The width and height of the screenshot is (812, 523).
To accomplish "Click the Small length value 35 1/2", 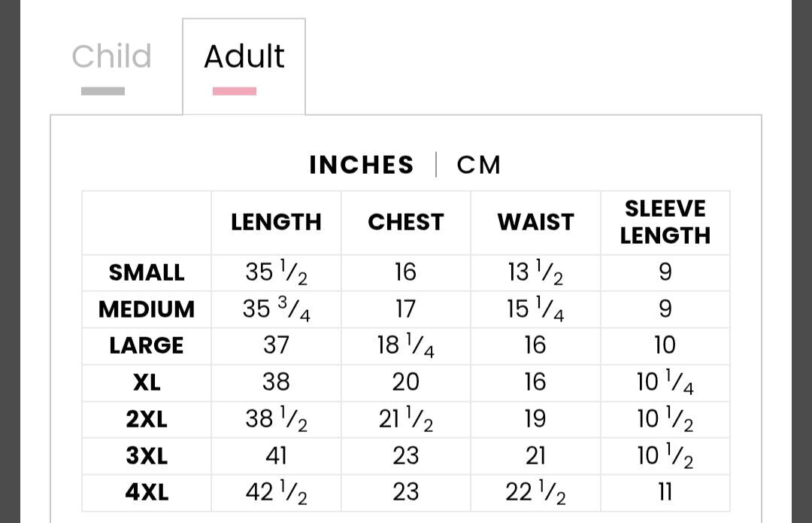I will [276, 272].
